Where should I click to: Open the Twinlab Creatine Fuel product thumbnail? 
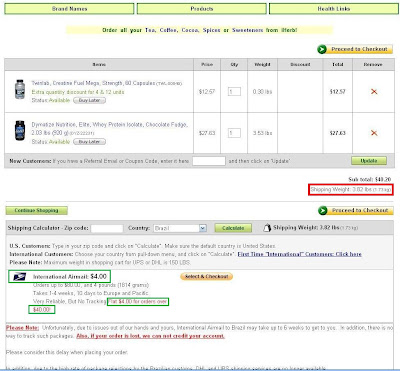[20, 89]
